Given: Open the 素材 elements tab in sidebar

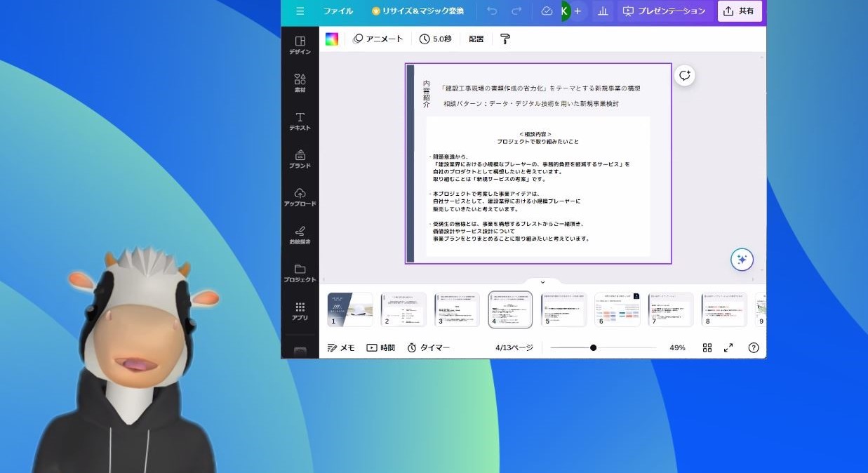Looking at the screenshot, I should tap(300, 84).
